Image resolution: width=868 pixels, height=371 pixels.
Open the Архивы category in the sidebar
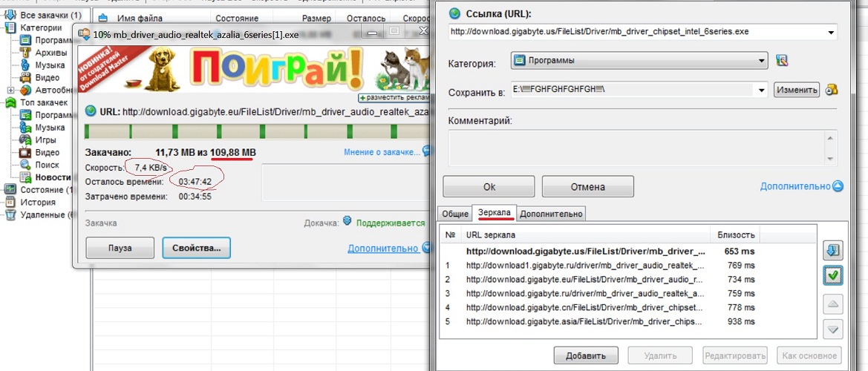(50, 53)
